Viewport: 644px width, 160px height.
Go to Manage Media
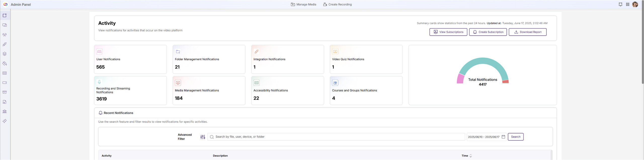tap(303, 5)
